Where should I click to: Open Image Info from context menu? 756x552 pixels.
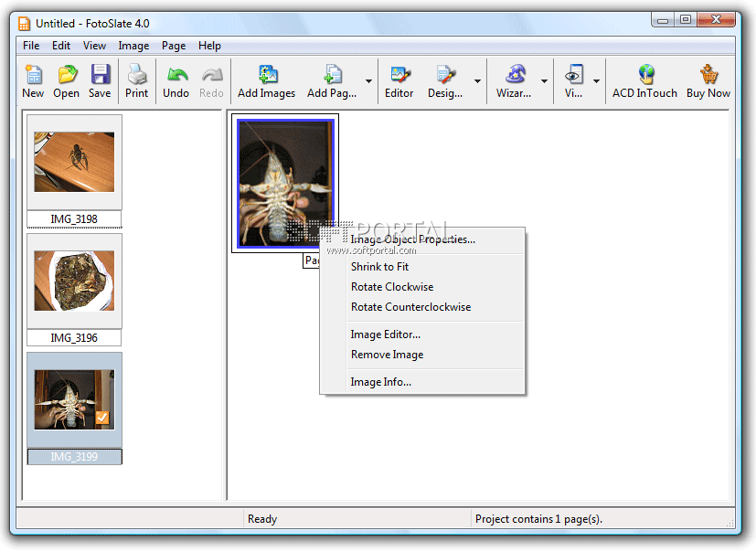pyautogui.click(x=422, y=382)
